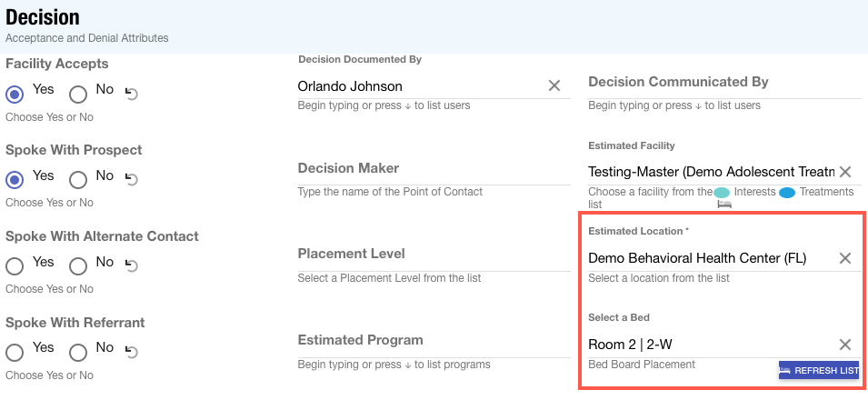Reset the Spoke With Prospect choice
The image size is (868, 400).
click(131, 179)
